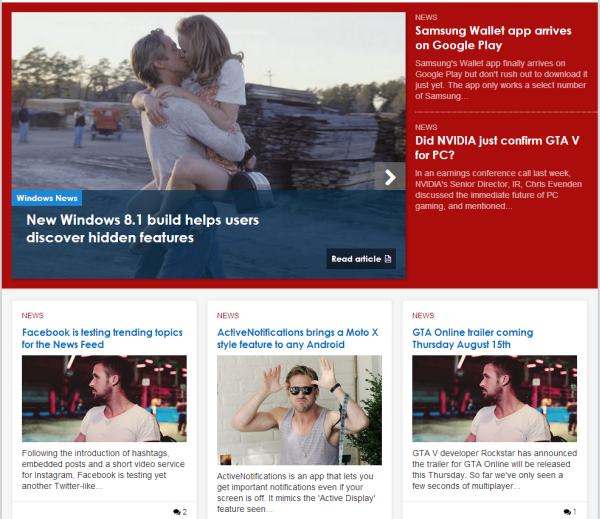Click thumbnail on GTA Online trailer card
600x519 pixels.
(494, 398)
